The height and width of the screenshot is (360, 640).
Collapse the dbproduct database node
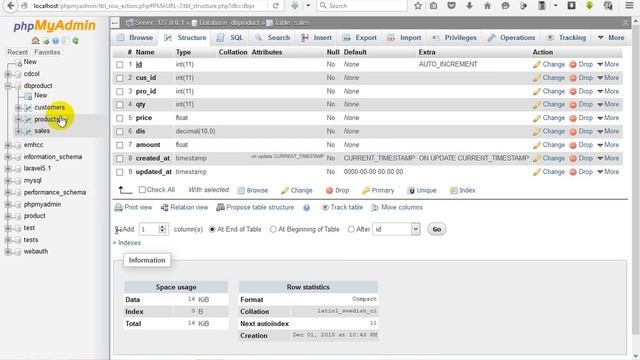tap(8, 86)
